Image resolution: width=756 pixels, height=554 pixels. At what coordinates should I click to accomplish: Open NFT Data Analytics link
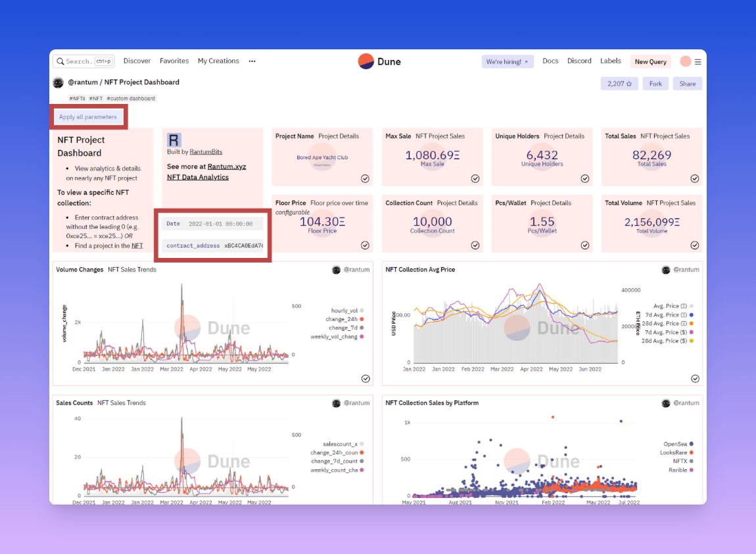pyautogui.click(x=198, y=177)
